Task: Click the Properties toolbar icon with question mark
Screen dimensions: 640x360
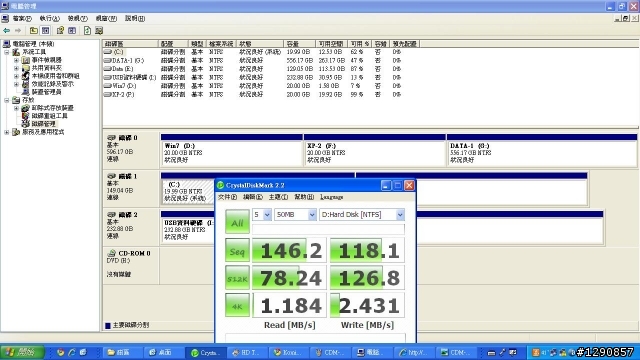Action: click(x=60, y=31)
